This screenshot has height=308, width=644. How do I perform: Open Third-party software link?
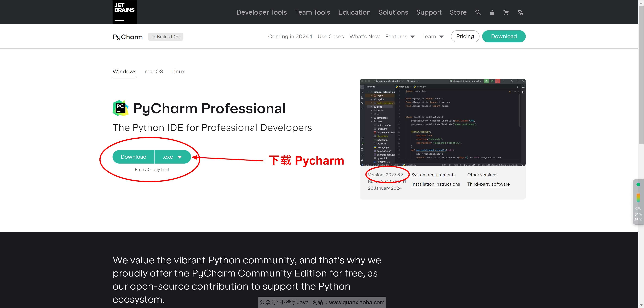click(488, 184)
